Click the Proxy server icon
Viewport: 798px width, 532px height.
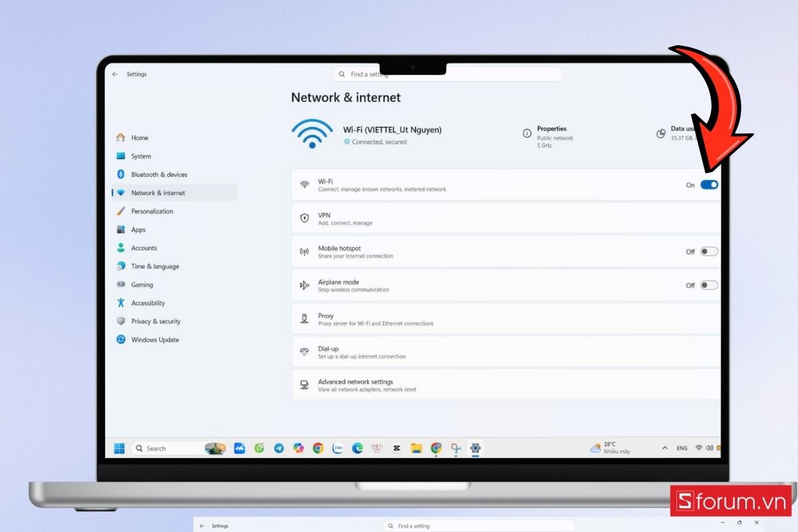coord(305,319)
